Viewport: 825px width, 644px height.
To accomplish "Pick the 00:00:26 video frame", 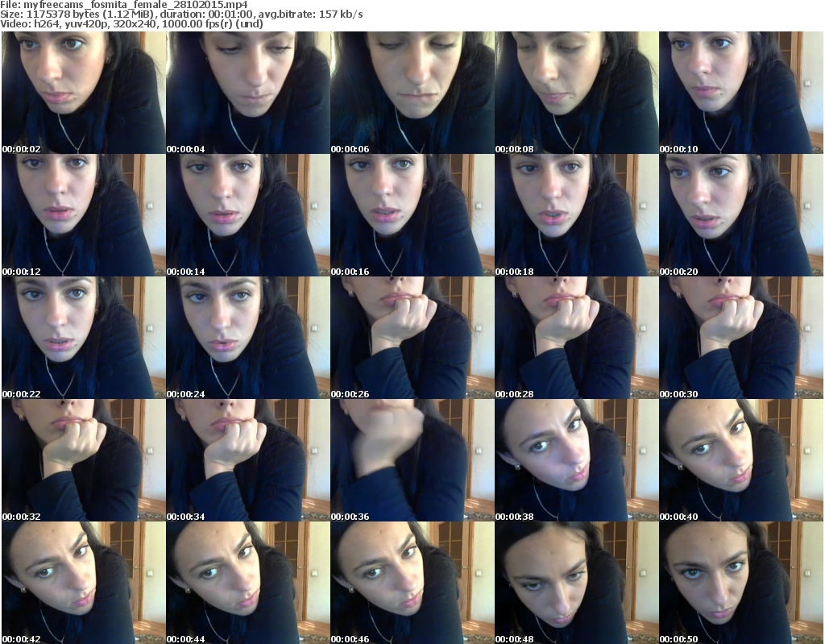I will (x=412, y=338).
